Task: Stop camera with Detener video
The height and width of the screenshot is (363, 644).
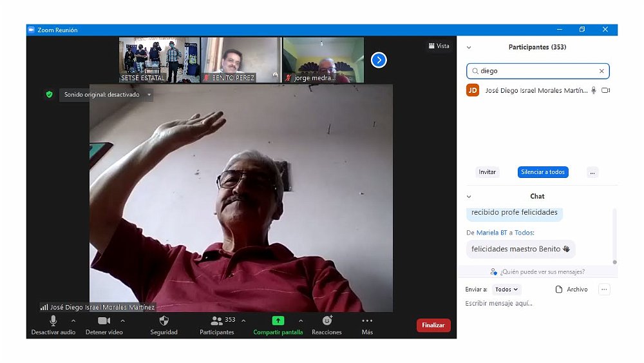Action: click(104, 321)
